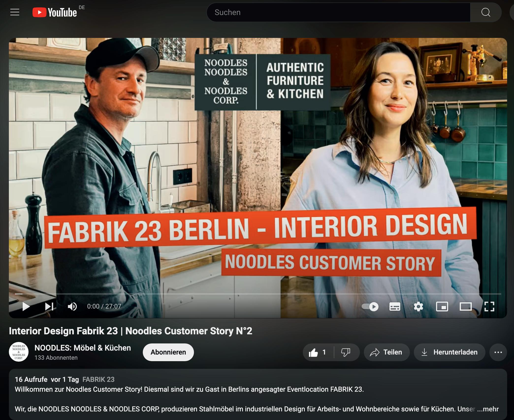Mute the video volume
Screen dimensions: 514x420
coord(72,307)
